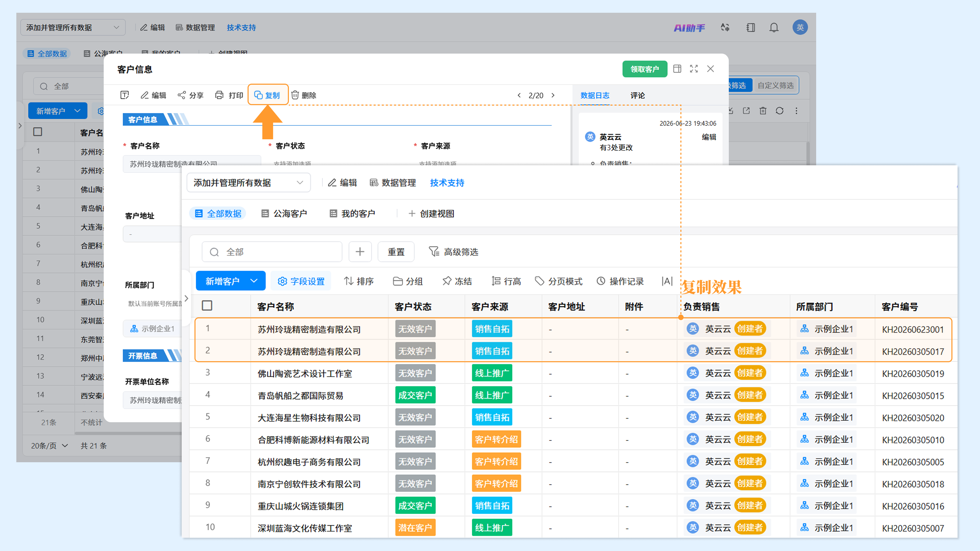
Task: Click the 复制 copy icon in customer info toolbar
Action: [258, 95]
